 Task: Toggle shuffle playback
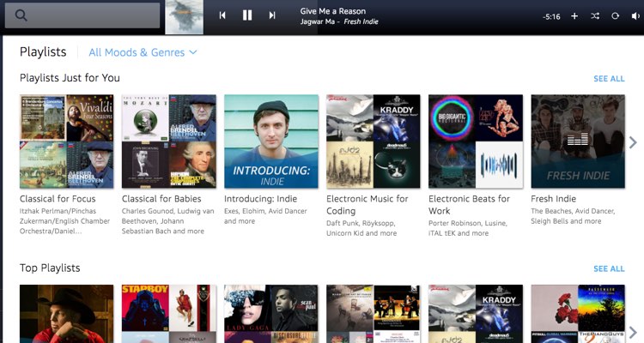595,16
